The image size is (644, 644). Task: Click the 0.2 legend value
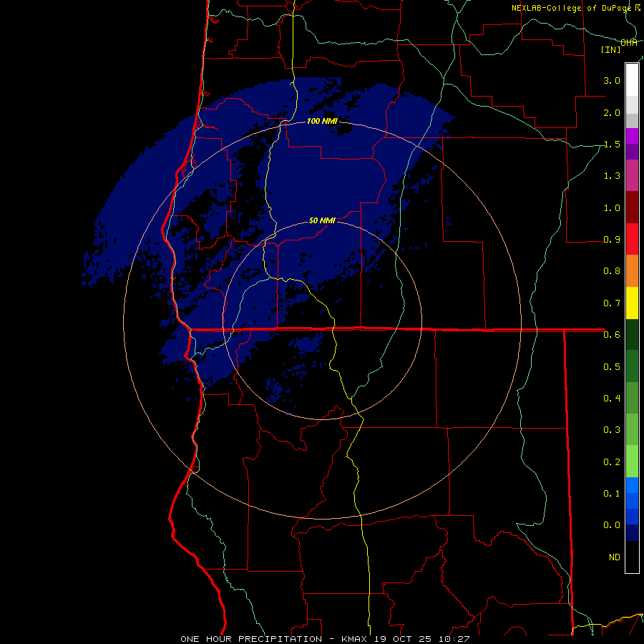[x=612, y=462]
